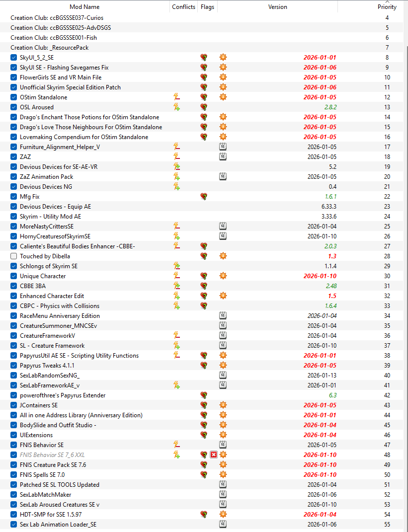Disable the Unique Character mod checkbox

pos(13,276)
